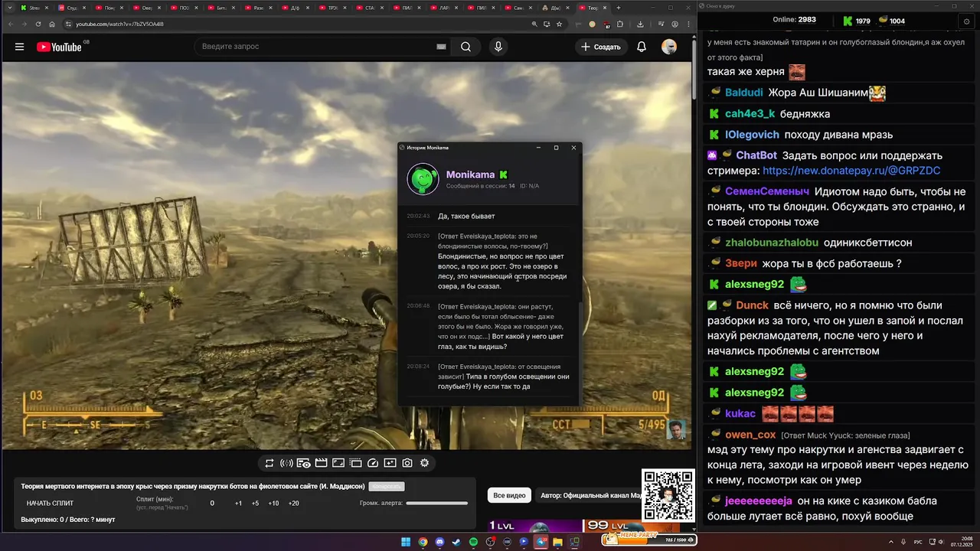
Task: Click the speedometer playback speed icon
Action: (x=373, y=463)
